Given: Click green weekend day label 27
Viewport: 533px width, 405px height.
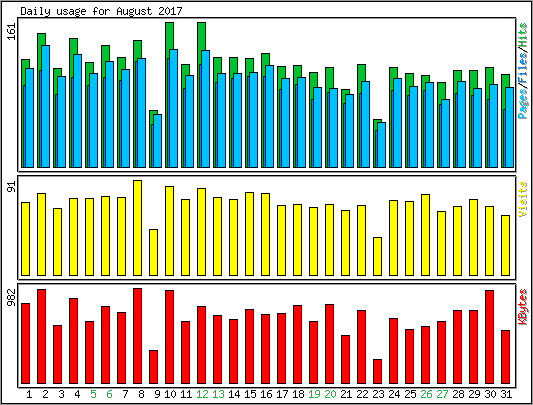Looking at the screenshot, I should 442,394.
